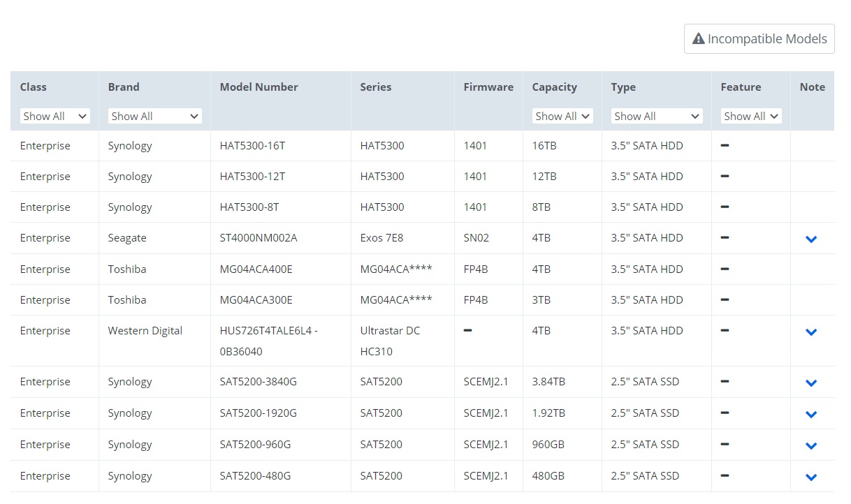Viewport: 851px width, 504px height.
Task: Expand the note for SAT5200-960G
Action: (x=811, y=445)
